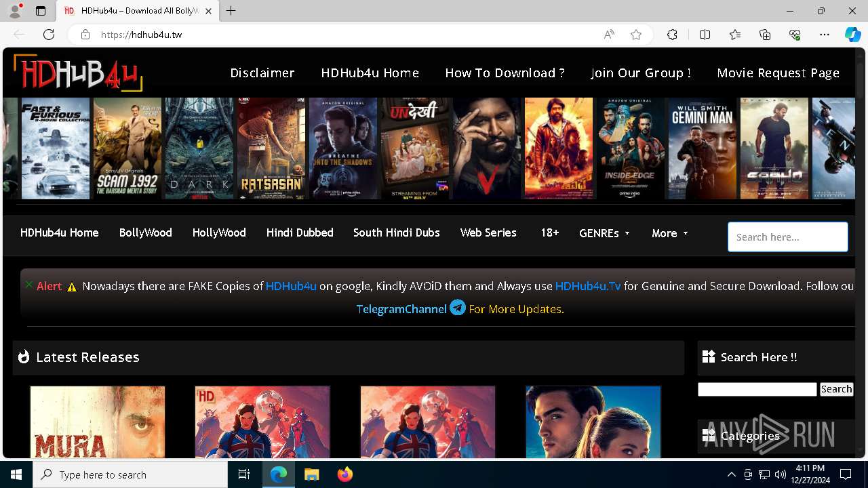Open the Windows Start menu
The width and height of the screenshot is (868, 488).
click(16, 474)
